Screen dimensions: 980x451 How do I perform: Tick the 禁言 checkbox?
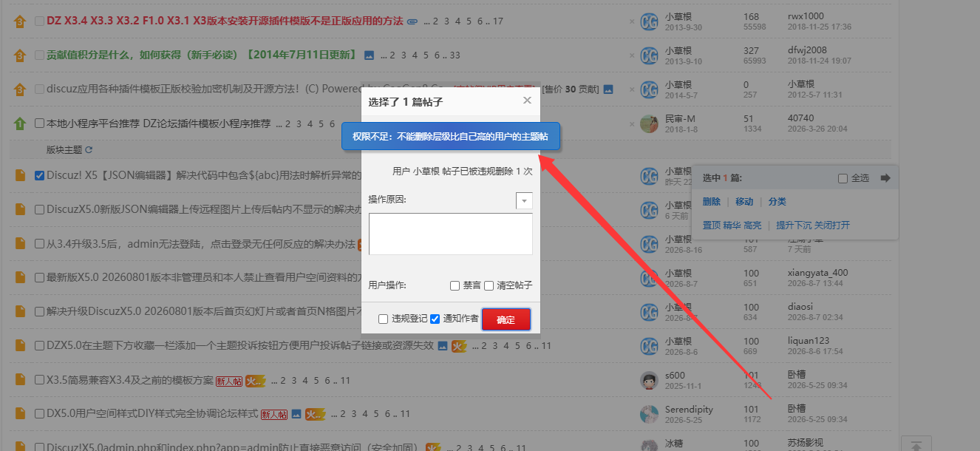(x=455, y=286)
